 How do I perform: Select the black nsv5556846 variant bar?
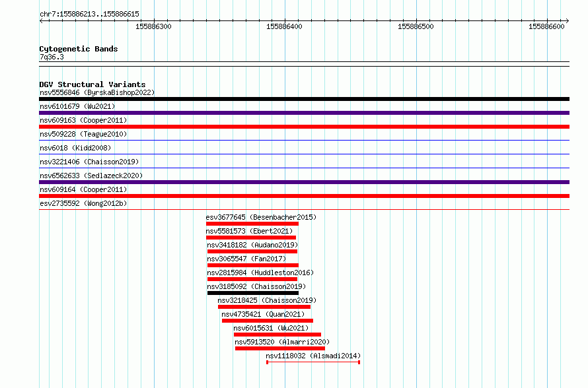[304, 99]
